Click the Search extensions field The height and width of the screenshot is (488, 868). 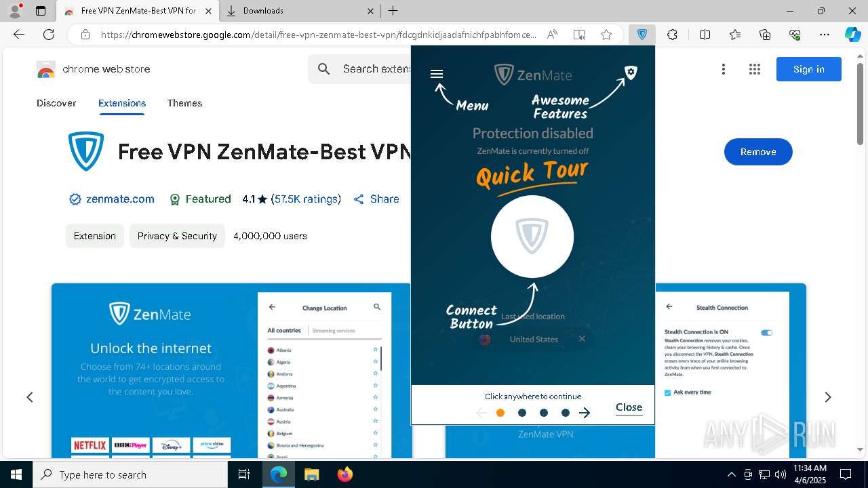[376, 69]
